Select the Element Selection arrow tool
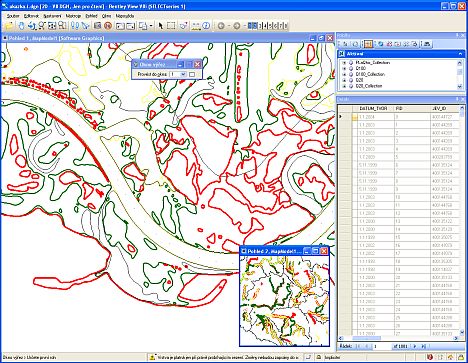The image size is (468, 363). [x=160, y=25]
